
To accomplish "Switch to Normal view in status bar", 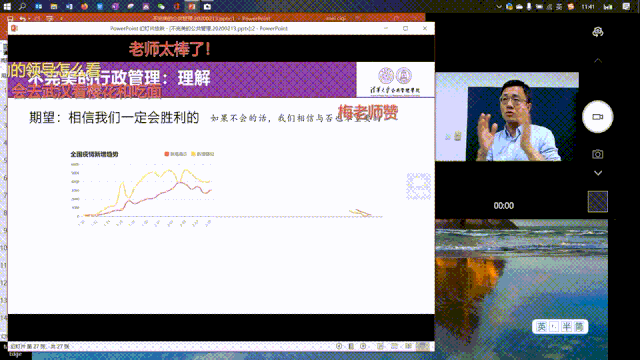I will click(380, 346).
